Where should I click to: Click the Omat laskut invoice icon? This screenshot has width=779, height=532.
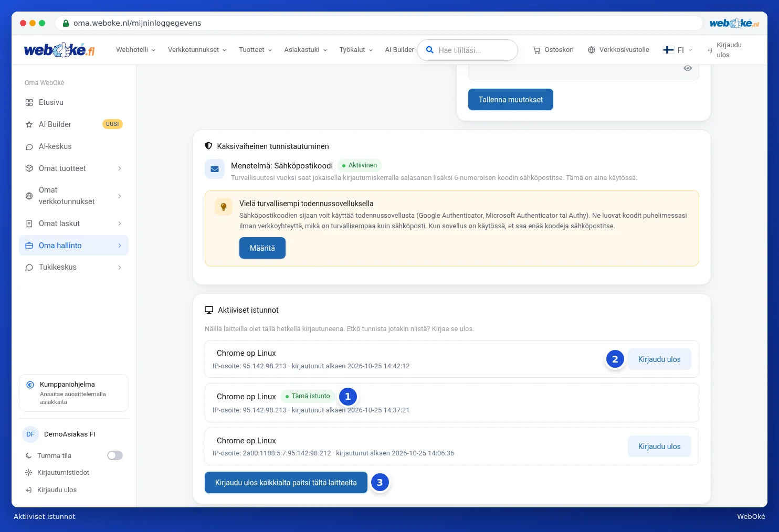point(29,224)
